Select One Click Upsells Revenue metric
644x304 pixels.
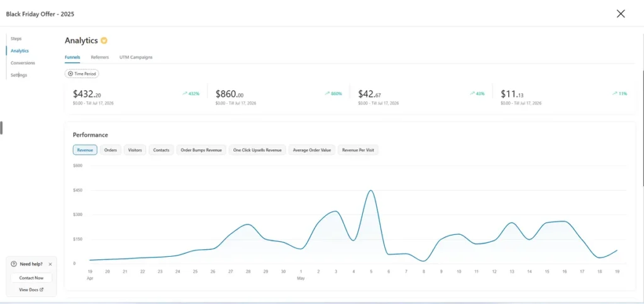[x=257, y=150]
